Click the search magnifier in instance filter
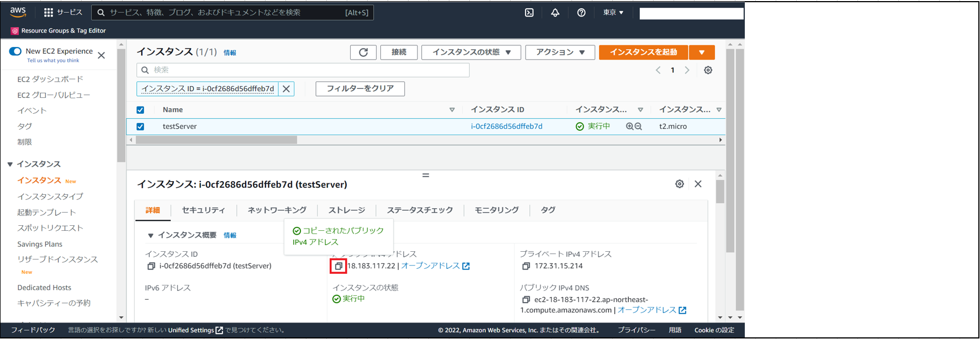 click(145, 70)
